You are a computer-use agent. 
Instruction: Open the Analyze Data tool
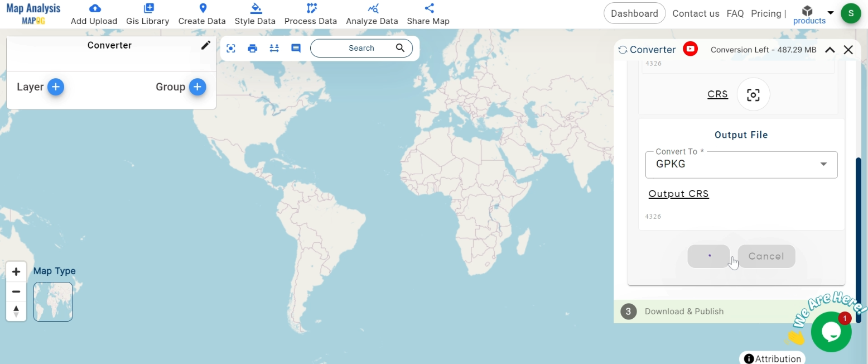(x=372, y=13)
